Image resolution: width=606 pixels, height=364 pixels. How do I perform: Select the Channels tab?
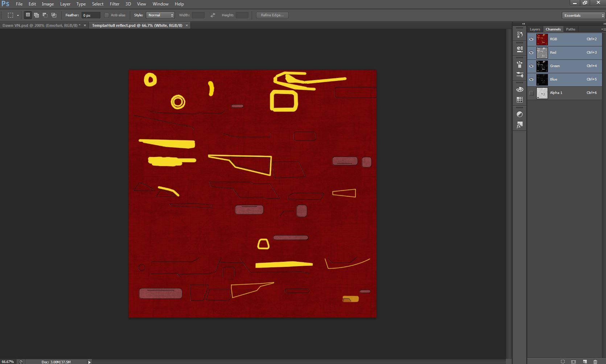coord(553,29)
